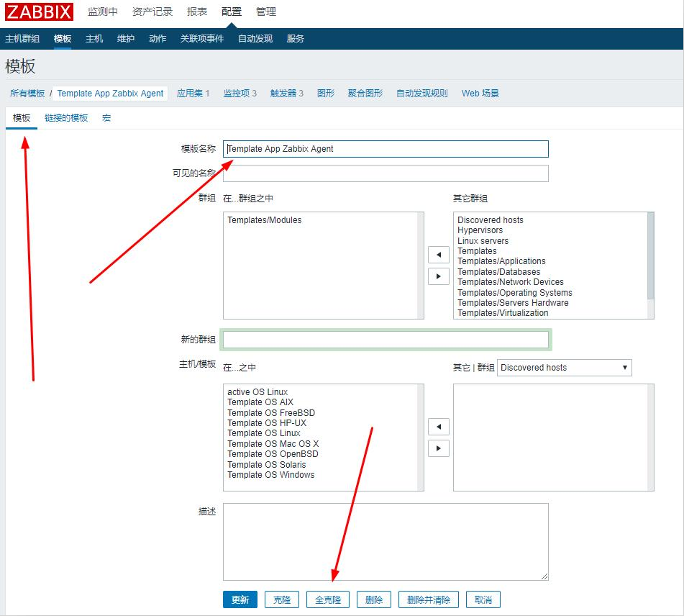Go to 关联项事件 submenu item
Viewport: 684px width, 616px height.
click(202, 39)
